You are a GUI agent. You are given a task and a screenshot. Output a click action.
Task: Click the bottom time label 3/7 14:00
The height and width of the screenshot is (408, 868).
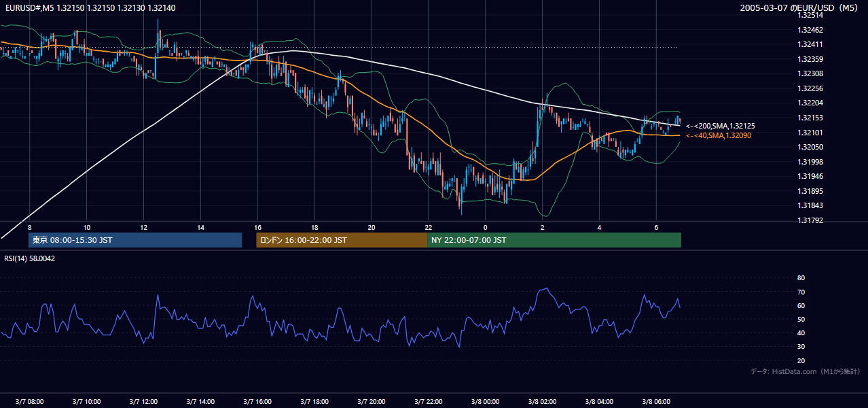point(201,402)
